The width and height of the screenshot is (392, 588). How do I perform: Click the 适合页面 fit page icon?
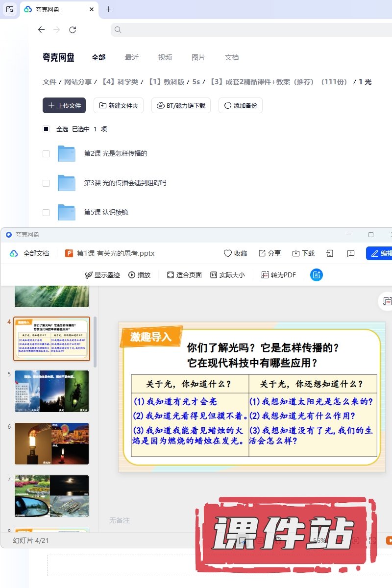pos(171,275)
